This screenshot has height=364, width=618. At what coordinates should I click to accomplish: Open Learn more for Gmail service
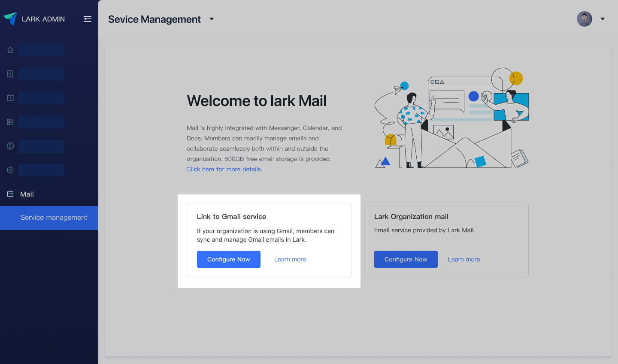pyautogui.click(x=290, y=259)
